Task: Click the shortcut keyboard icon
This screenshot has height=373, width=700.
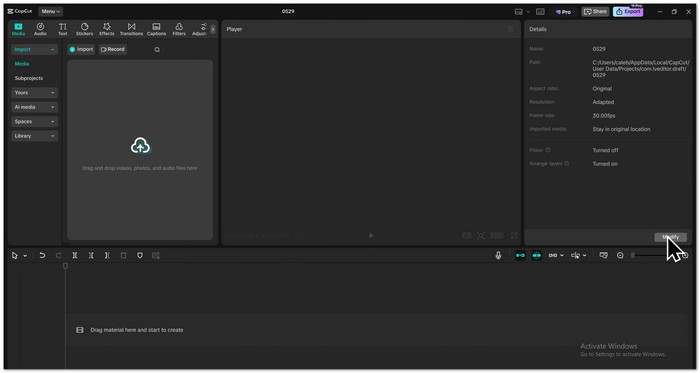Action: [540, 12]
